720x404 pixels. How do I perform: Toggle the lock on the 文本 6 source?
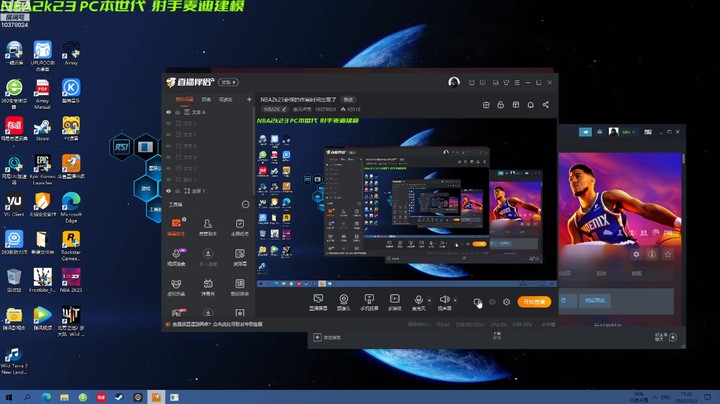[177, 112]
